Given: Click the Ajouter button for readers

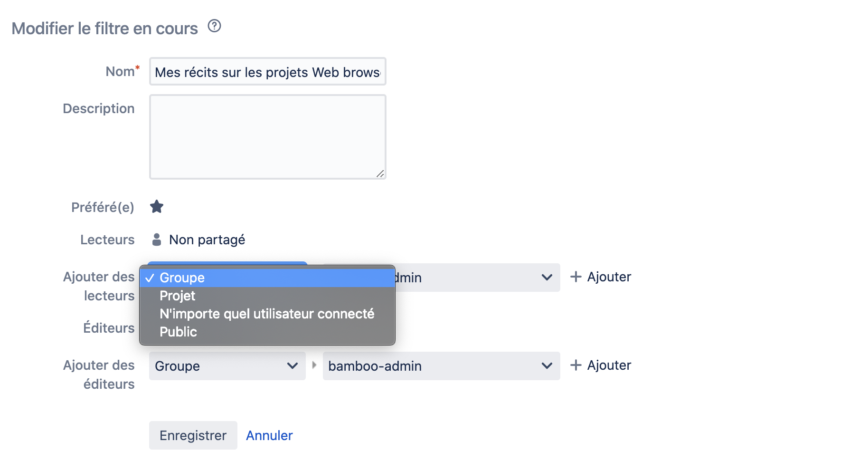Looking at the screenshot, I should [x=601, y=277].
